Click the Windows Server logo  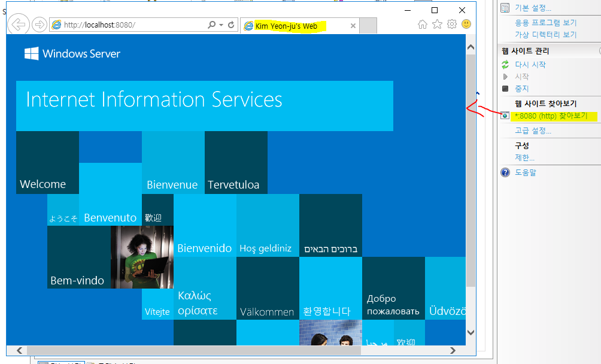[x=72, y=54]
